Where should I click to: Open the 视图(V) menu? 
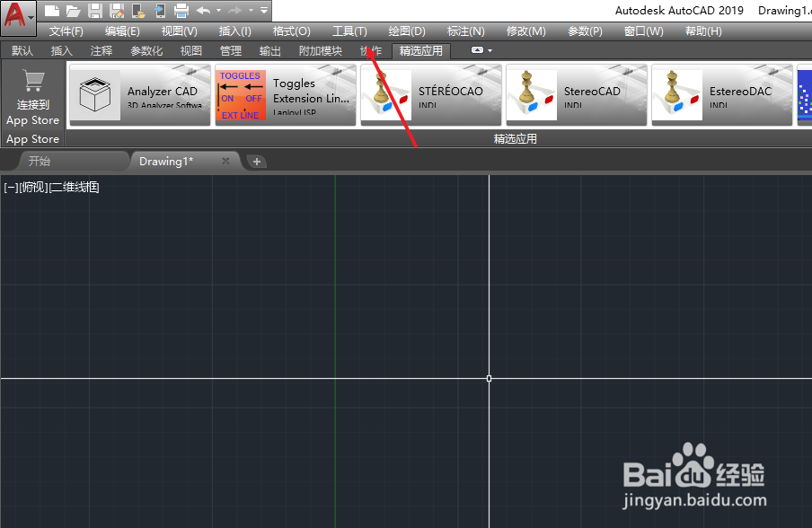click(x=179, y=31)
